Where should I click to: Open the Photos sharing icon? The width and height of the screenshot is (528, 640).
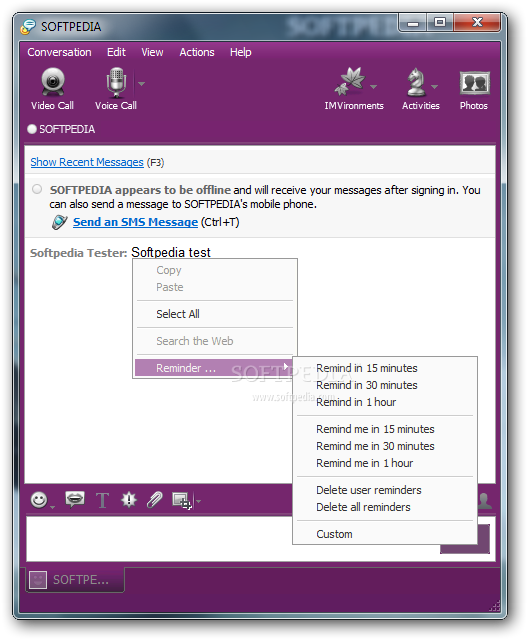pos(474,82)
